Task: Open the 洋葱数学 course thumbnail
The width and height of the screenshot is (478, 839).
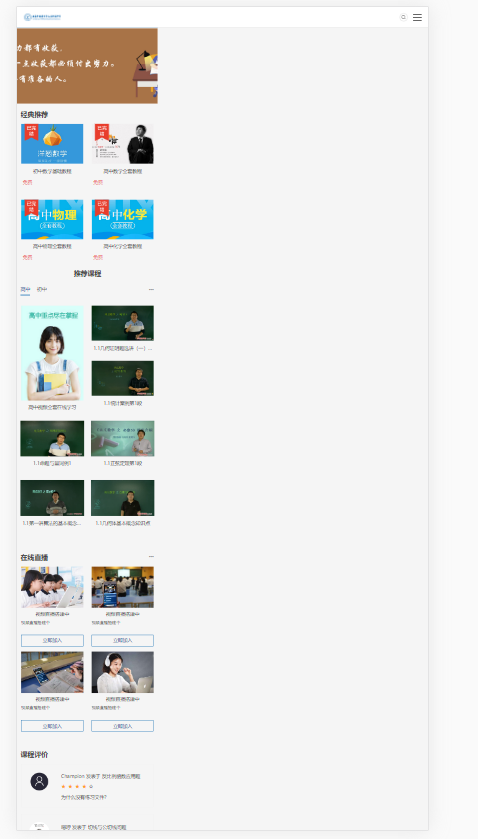Action: [52, 144]
